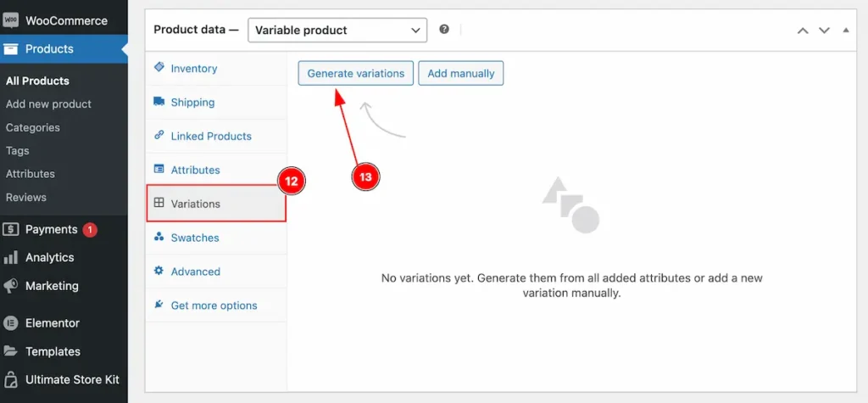
Task: Go to Attributes in Products submenu
Action: click(x=31, y=174)
